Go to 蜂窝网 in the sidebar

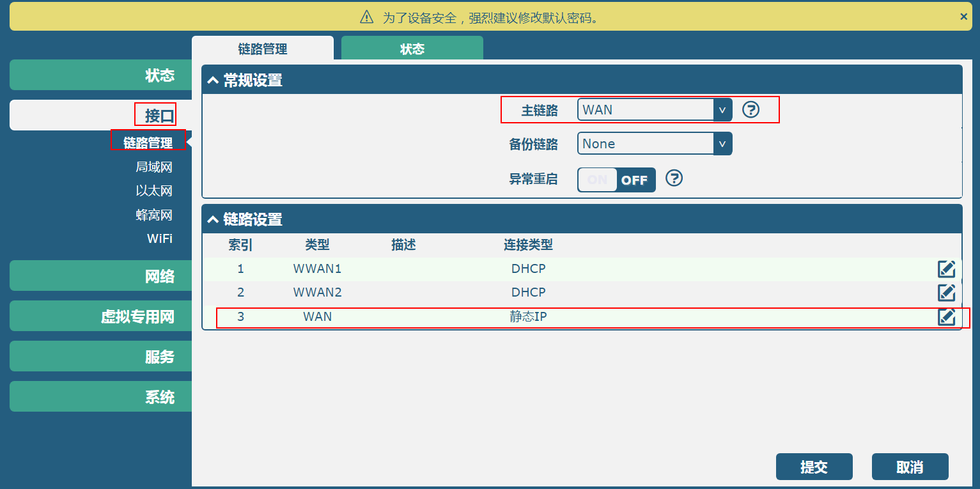[154, 215]
